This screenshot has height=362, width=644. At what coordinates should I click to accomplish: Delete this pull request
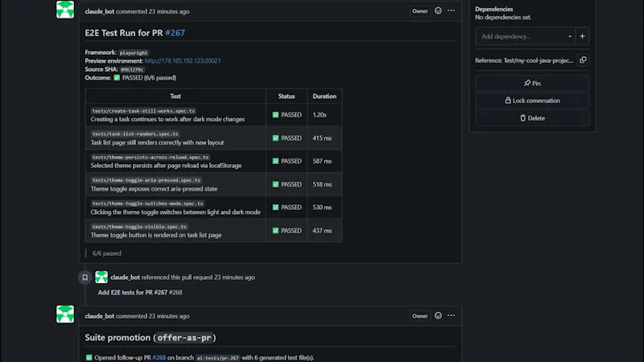point(532,118)
